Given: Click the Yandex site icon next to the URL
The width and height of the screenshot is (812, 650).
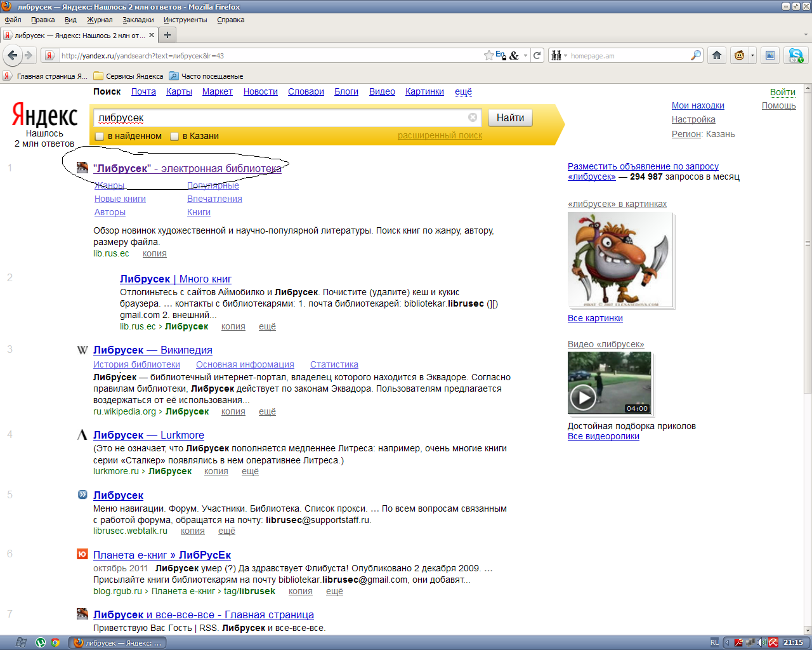Looking at the screenshot, I should pos(49,55).
